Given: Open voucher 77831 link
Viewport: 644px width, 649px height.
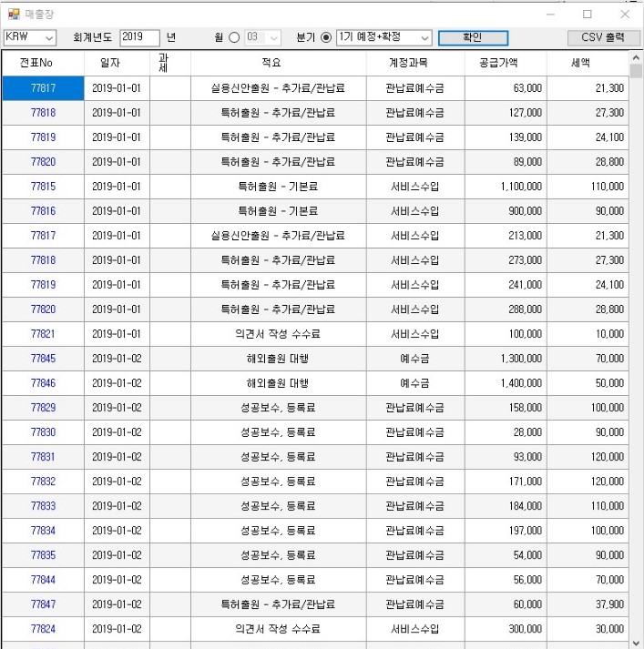Looking at the screenshot, I should click(x=43, y=457).
